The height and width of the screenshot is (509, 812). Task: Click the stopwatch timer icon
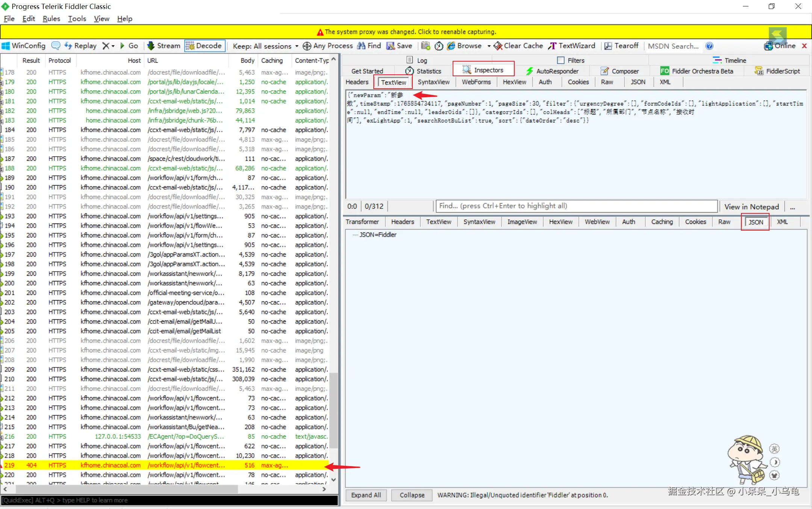439,46
